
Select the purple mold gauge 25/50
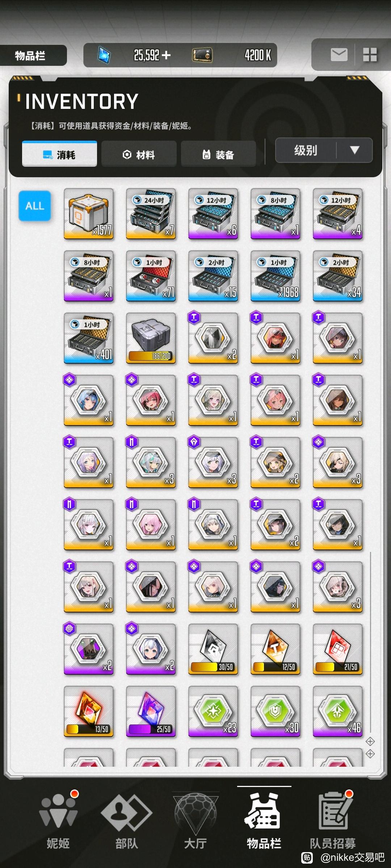151,711
